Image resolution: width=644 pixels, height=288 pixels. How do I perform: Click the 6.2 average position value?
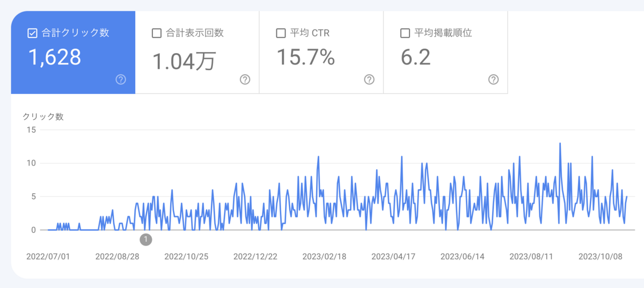point(416,57)
